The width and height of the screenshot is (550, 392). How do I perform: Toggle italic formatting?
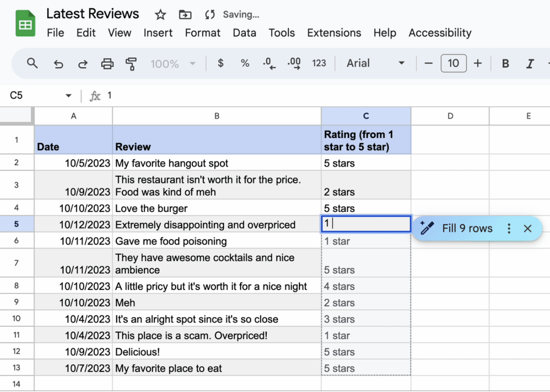click(x=530, y=63)
